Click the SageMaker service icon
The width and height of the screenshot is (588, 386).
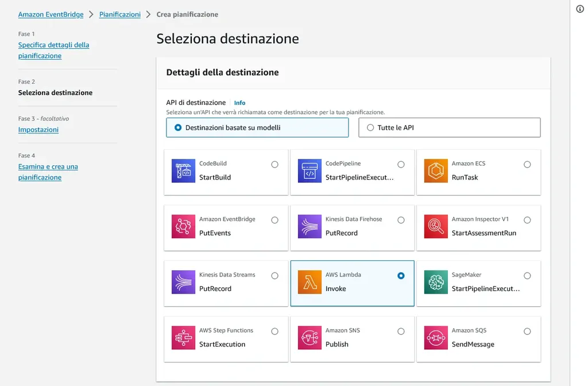click(436, 282)
